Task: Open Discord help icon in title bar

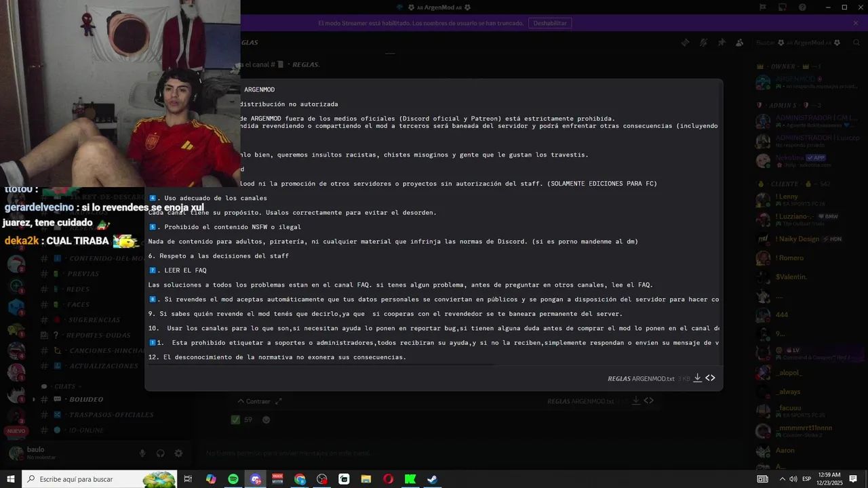Action: [x=802, y=7]
